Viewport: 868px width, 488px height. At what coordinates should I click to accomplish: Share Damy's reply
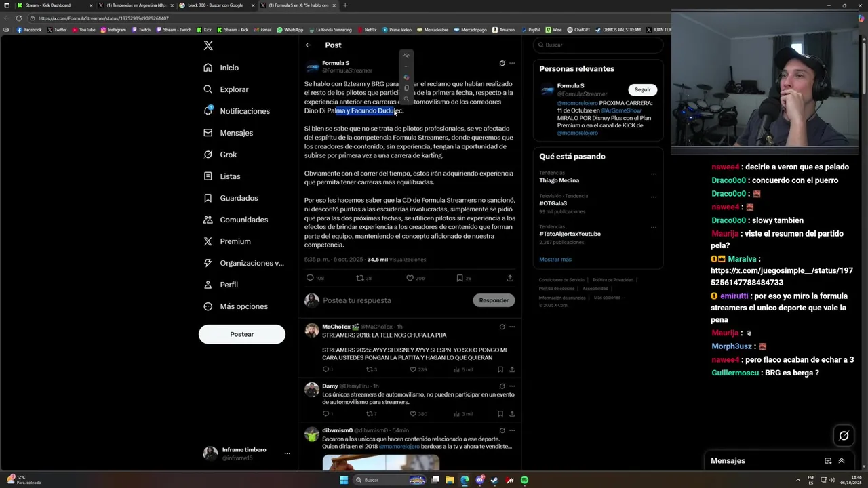[512, 414]
